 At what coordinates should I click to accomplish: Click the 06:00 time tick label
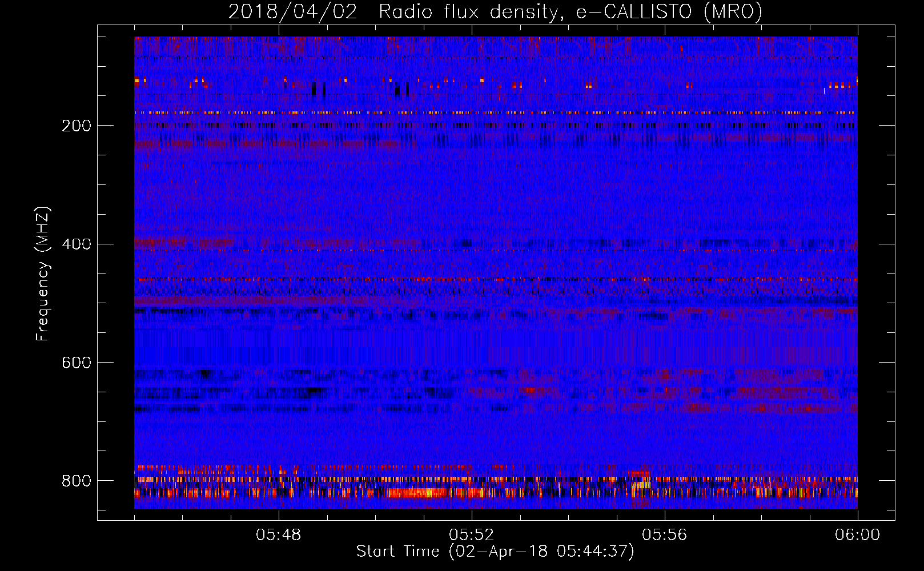coord(858,535)
